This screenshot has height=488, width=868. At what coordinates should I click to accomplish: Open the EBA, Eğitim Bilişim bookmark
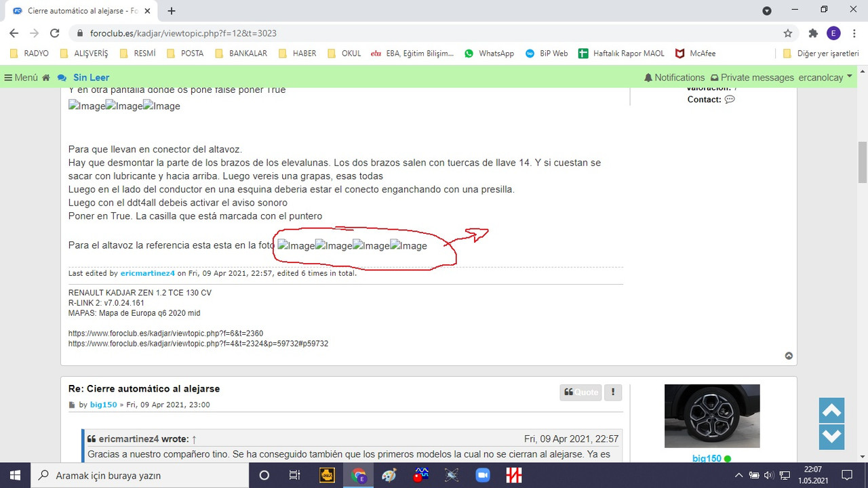coord(413,53)
